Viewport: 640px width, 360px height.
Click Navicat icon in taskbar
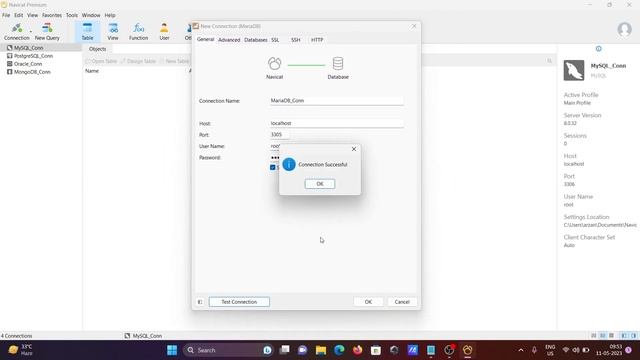pyautogui.click(x=467, y=350)
